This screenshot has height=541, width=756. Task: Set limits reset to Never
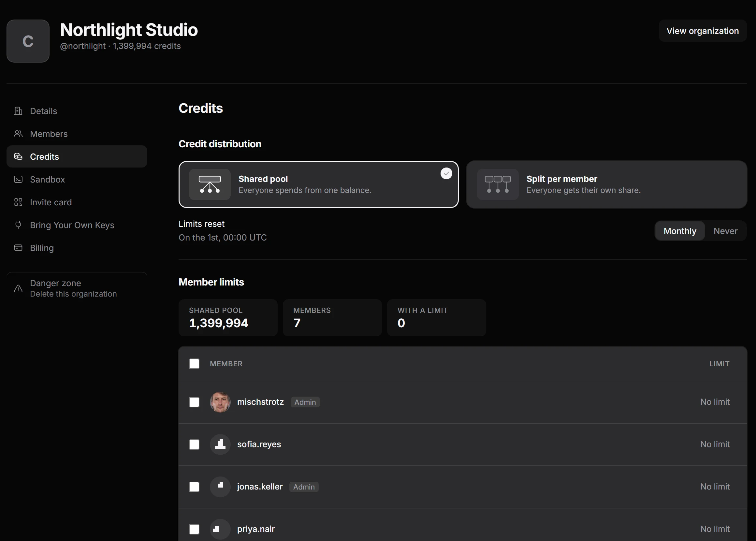pos(725,231)
